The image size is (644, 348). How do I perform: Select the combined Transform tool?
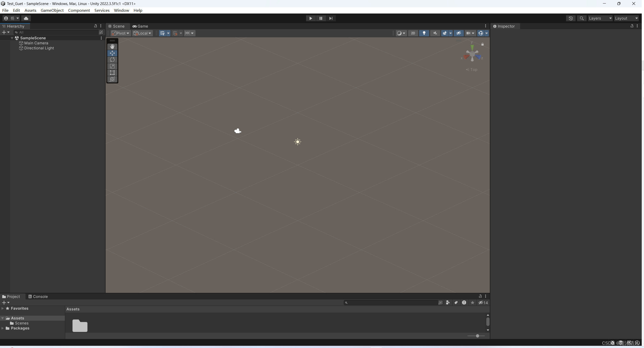pyautogui.click(x=112, y=79)
